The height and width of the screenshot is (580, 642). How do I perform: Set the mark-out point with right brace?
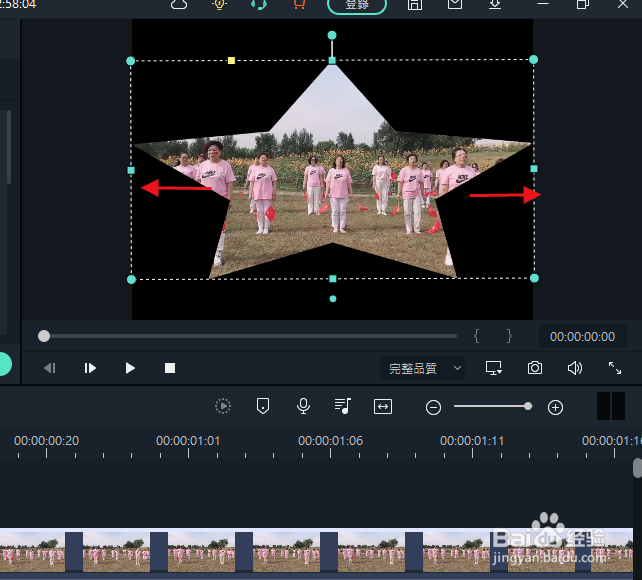[x=509, y=336]
